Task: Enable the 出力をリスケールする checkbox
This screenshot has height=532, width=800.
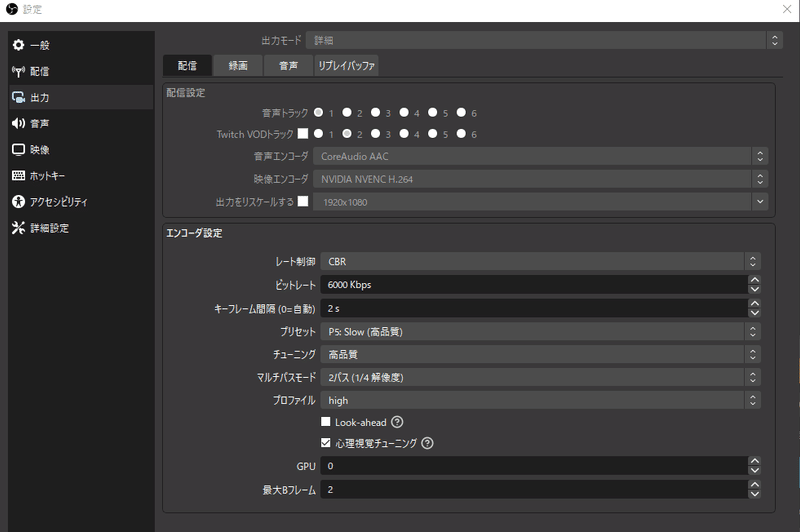Action: point(303,201)
